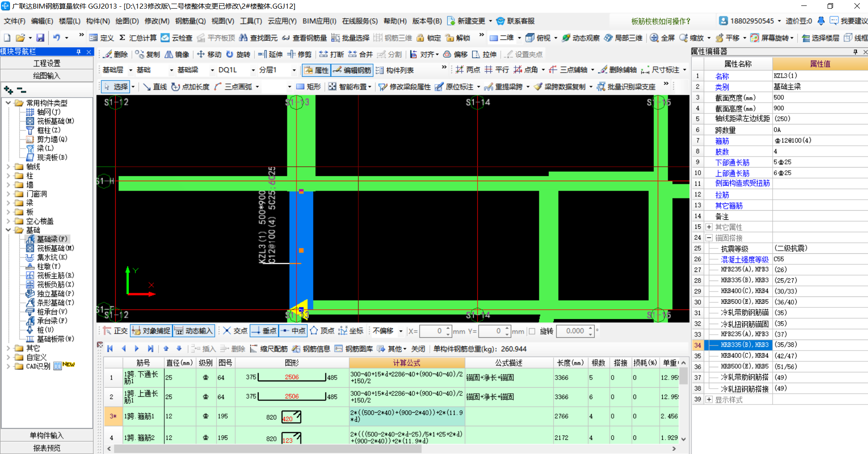Select the 旋转 rotate tool
The image size is (868, 454).
pos(238,54)
